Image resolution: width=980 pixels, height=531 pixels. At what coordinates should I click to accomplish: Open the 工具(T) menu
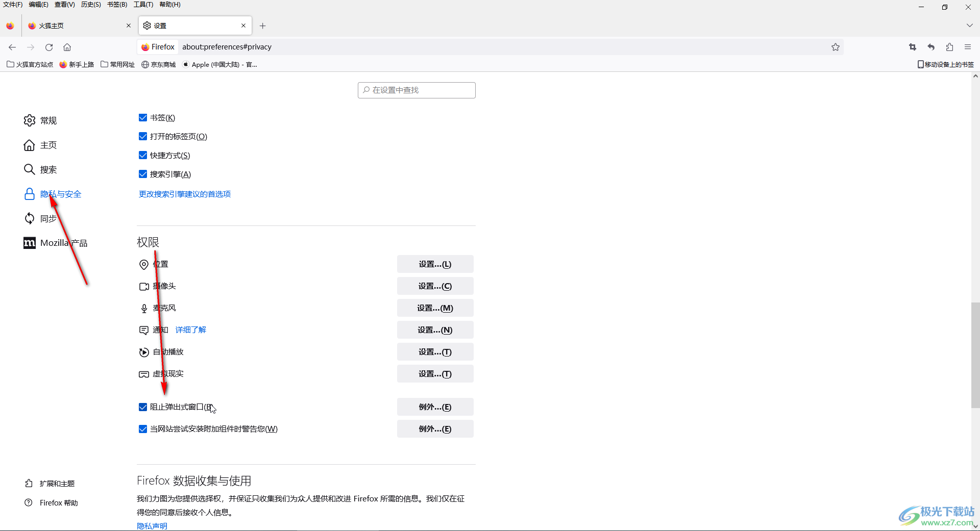coord(143,5)
